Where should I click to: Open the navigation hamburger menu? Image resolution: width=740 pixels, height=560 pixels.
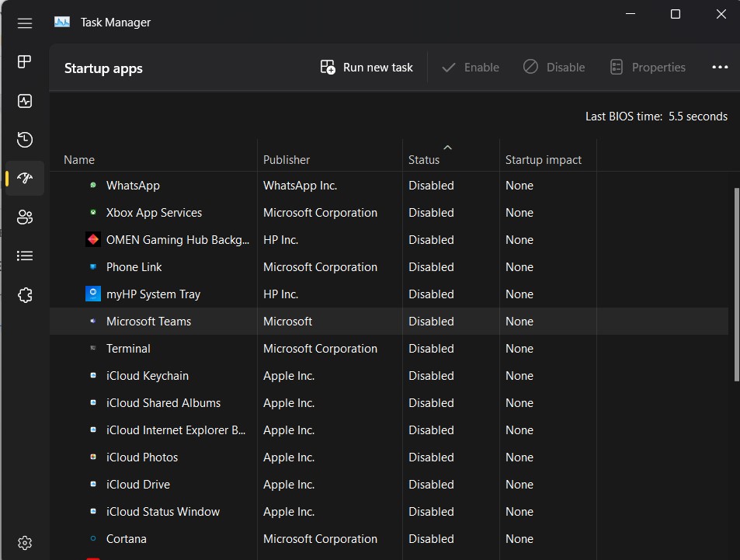[x=24, y=23]
